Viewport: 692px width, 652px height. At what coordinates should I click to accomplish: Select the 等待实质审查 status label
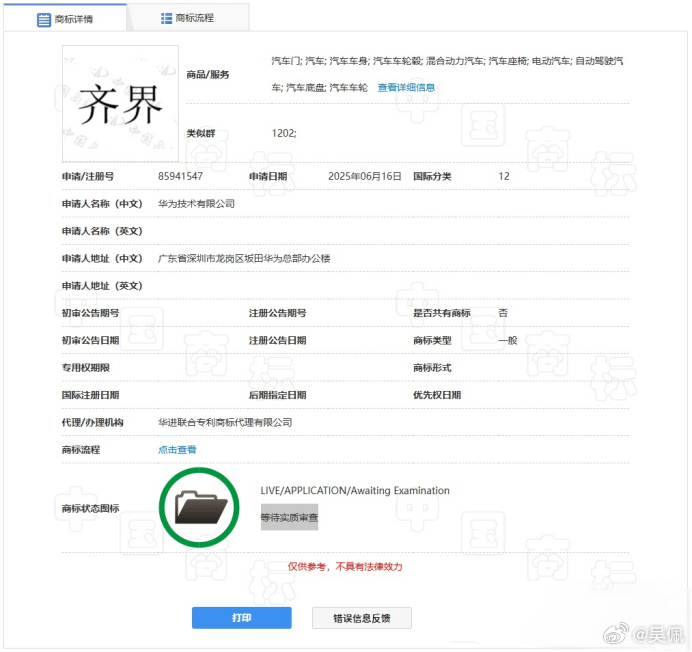pos(289,517)
